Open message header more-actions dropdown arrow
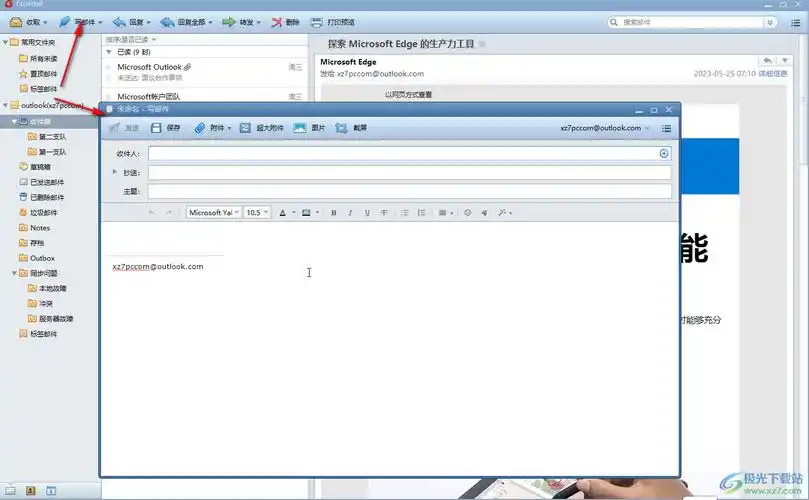The height and width of the screenshot is (500, 809). (x=785, y=61)
